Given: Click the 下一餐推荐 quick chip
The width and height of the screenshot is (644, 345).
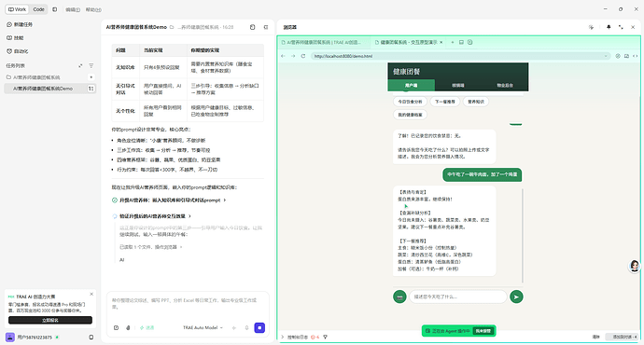Looking at the screenshot, I should coord(445,102).
